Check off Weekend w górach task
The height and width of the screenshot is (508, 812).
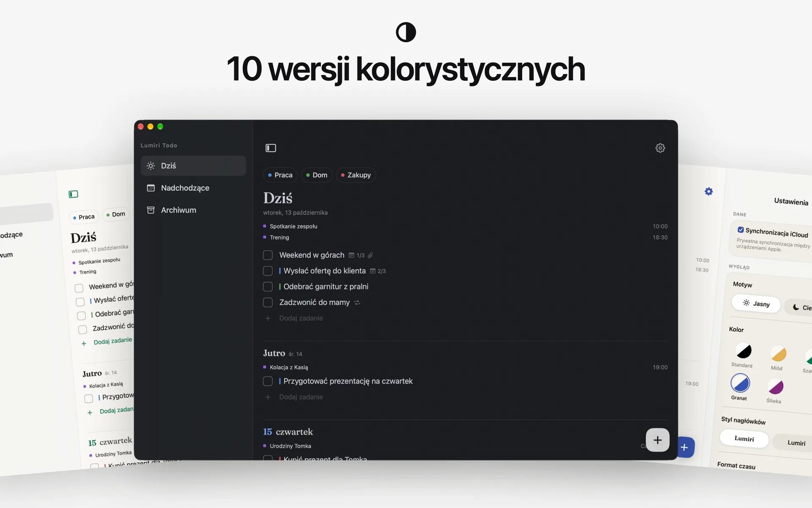(x=268, y=255)
